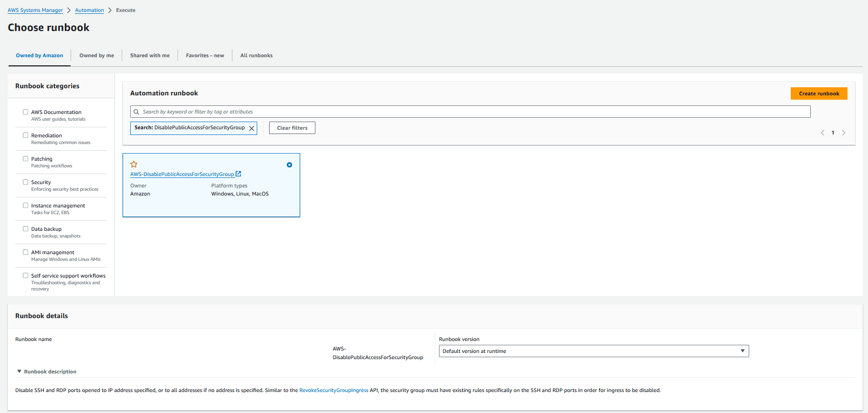
Task: Focus the runbook keyword search field
Action: tap(470, 112)
